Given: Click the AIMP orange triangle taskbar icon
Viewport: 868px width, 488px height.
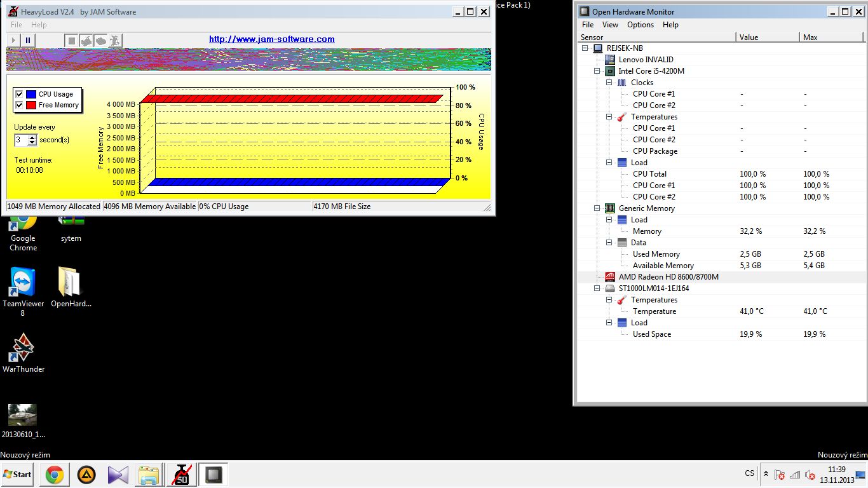Looking at the screenshot, I should [x=86, y=475].
